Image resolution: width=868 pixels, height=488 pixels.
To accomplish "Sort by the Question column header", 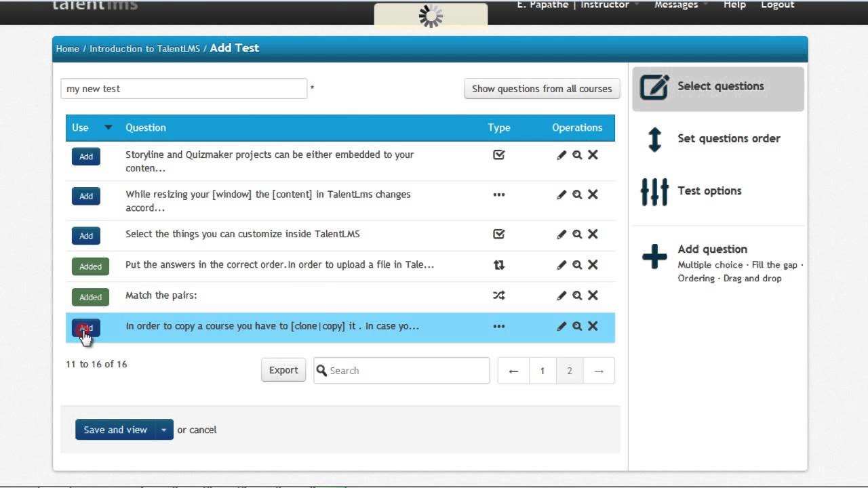I will point(146,127).
